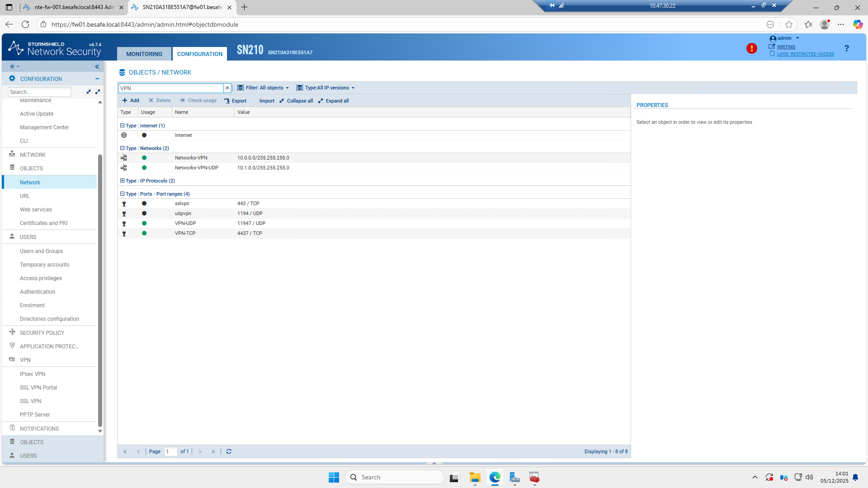The image size is (868, 488).
Task: Open File Explorer from the taskbar
Action: click(x=475, y=477)
